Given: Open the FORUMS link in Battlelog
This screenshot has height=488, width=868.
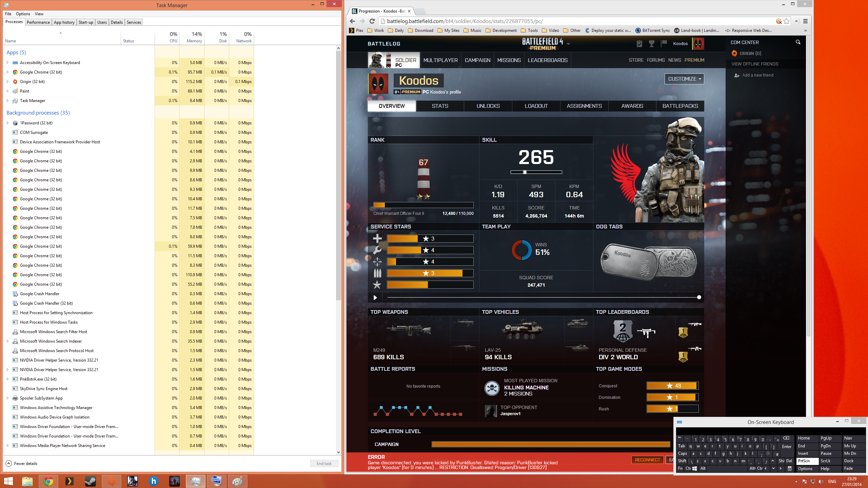Looking at the screenshot, I should pyautogui.click(x=655, y=60).
